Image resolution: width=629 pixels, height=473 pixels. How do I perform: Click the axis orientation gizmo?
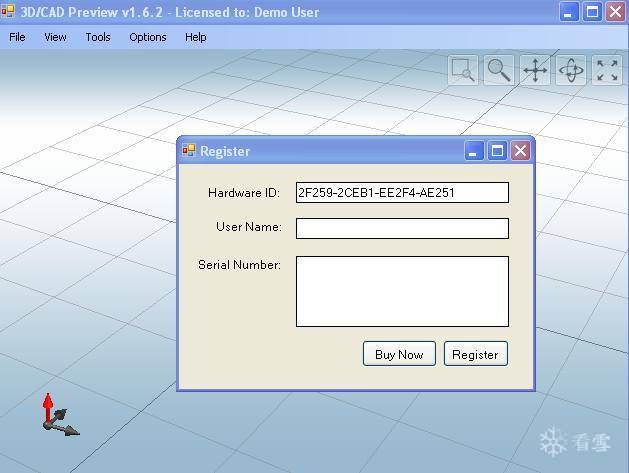coord(60,415)
